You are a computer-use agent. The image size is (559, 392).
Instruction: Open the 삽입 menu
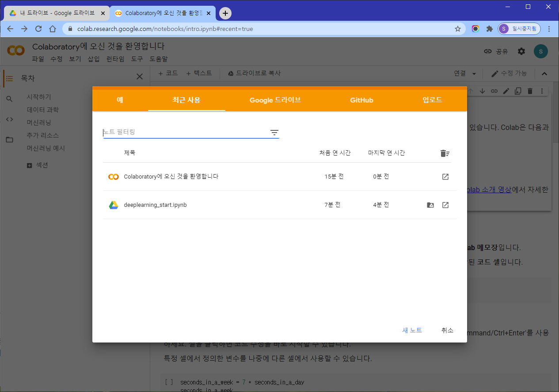[94, 59]
